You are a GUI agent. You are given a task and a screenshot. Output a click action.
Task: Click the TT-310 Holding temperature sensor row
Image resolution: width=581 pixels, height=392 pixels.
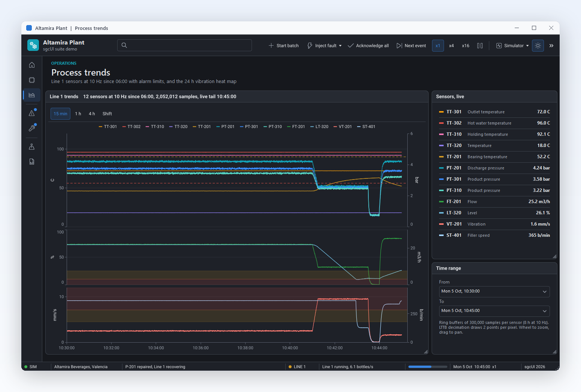click(494, 134)
